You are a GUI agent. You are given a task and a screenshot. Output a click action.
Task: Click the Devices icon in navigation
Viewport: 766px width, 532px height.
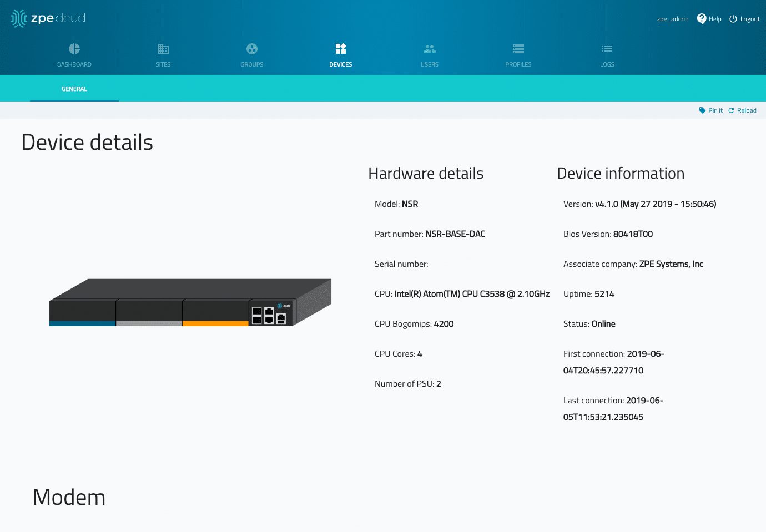[341, 49]
